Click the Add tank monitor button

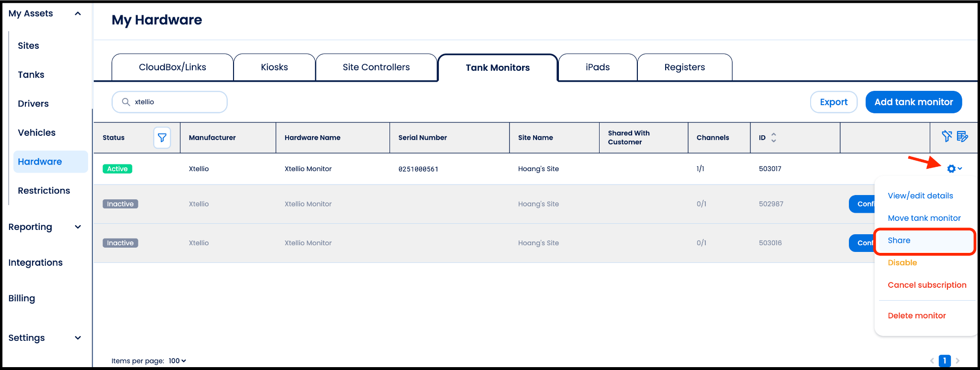pyautogui.click(x=913, y=102)
